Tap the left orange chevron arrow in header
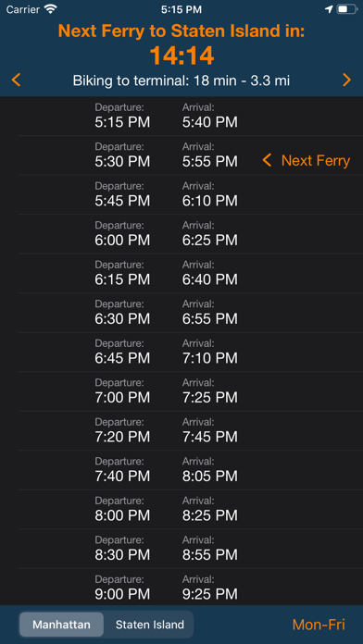 tap(16, 80)
